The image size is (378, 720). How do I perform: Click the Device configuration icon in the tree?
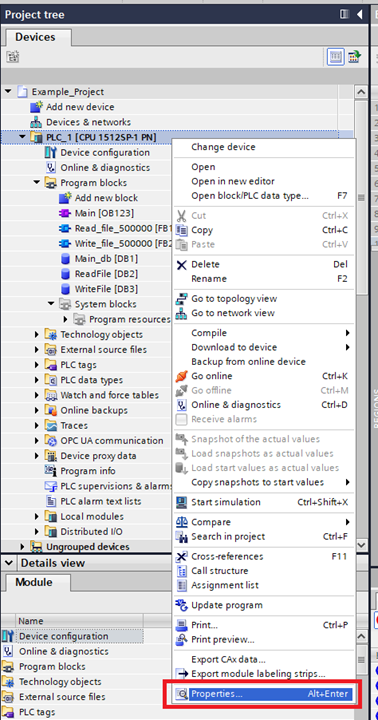[51, 152]
